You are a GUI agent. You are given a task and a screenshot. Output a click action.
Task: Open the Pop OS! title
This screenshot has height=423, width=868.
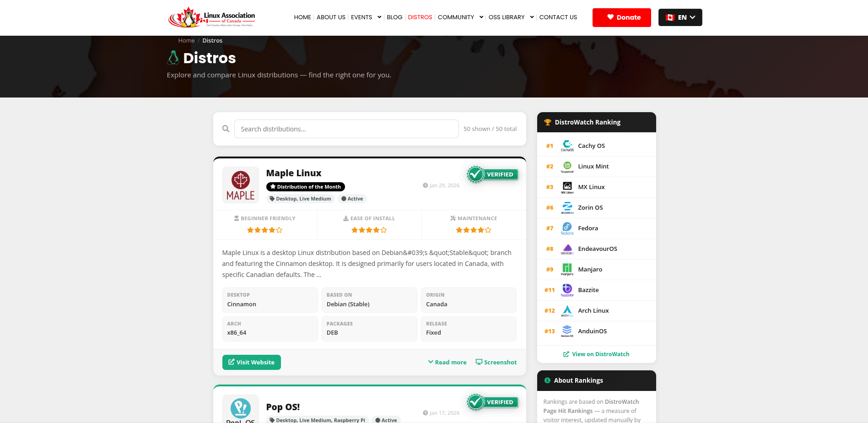(x=283, y=407)
